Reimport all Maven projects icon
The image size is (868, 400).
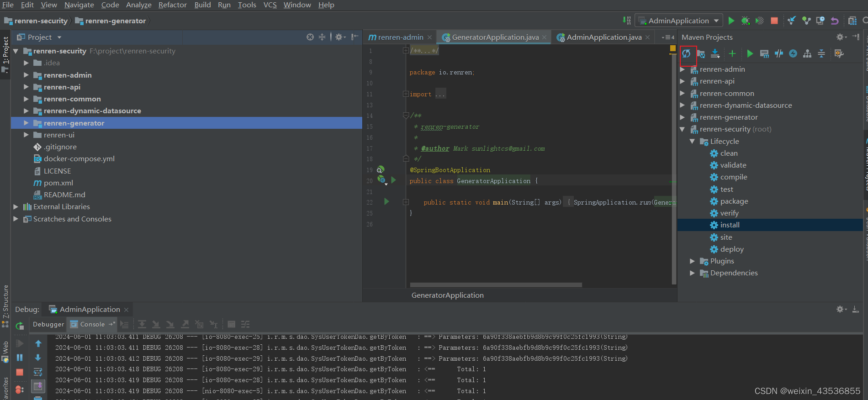687,54
